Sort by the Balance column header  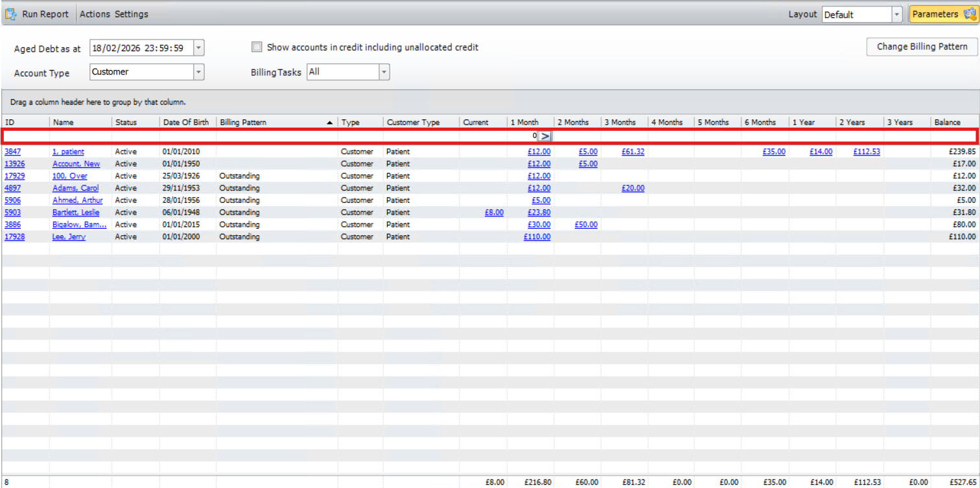[x=947, y=122]
